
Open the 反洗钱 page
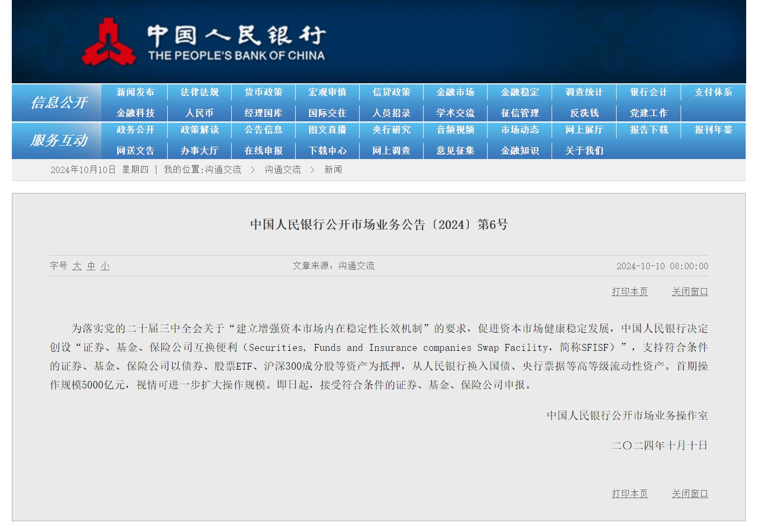tap(584, 113)
